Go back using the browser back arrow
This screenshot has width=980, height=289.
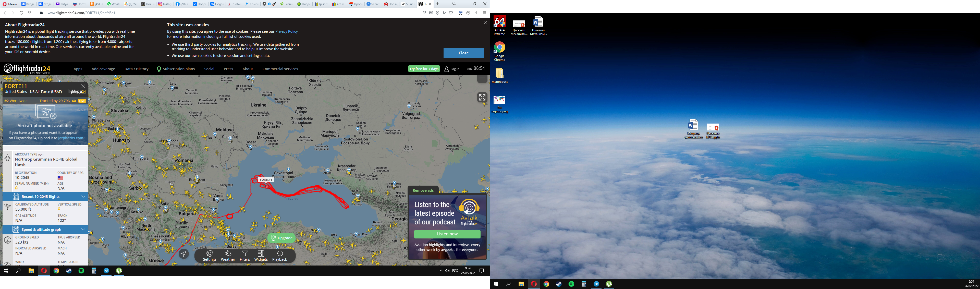click(5, 13)
